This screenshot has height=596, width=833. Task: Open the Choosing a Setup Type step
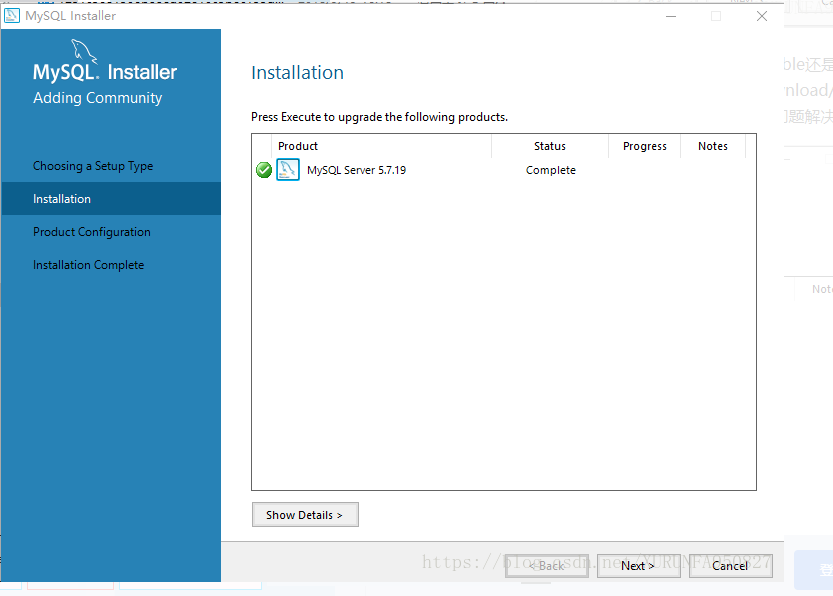pos(93,166)
